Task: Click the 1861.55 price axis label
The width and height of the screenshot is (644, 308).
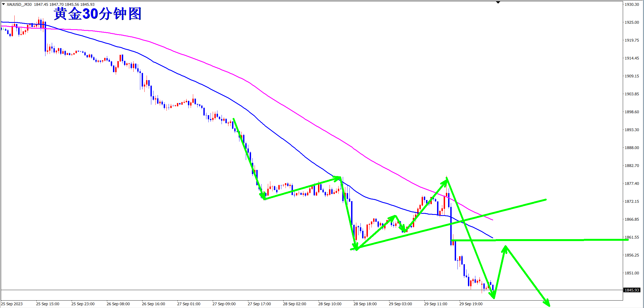Action: tap(631, 237)
